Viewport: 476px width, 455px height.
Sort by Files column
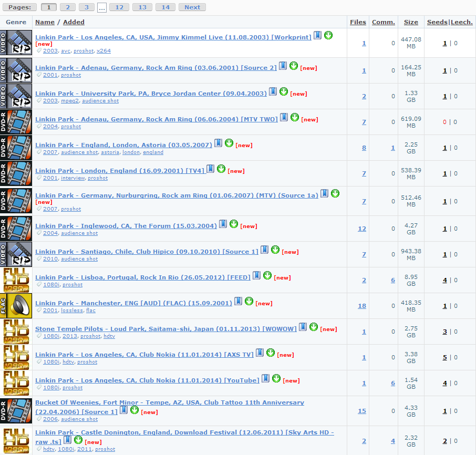[x=358, y=22]
